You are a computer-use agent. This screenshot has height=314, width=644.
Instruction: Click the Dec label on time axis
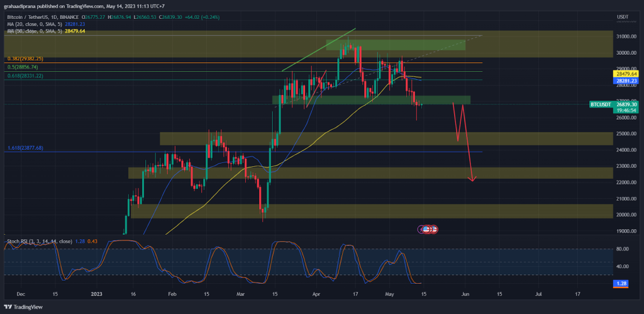(21, 294)
